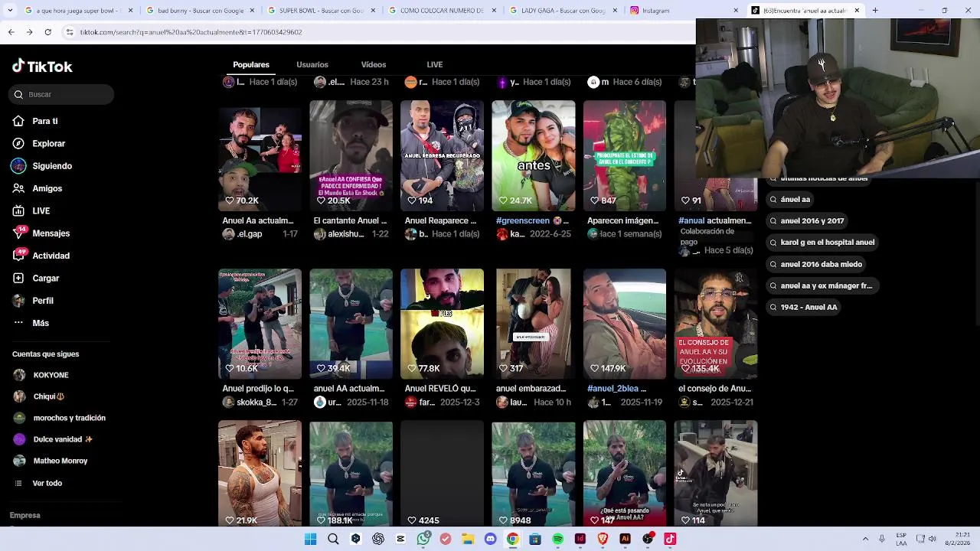Viewport: 980px width, 551px height.
Task: Open Adobe Illustrator from the taskbar
Action: click(x=626, y=539)
